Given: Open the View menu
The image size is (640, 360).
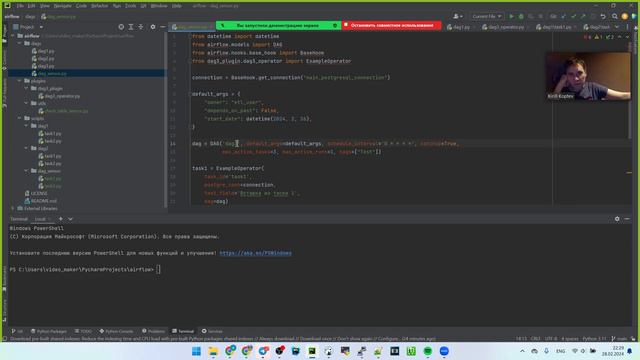Looking at the screenshot, I should (x=44, y=6).
